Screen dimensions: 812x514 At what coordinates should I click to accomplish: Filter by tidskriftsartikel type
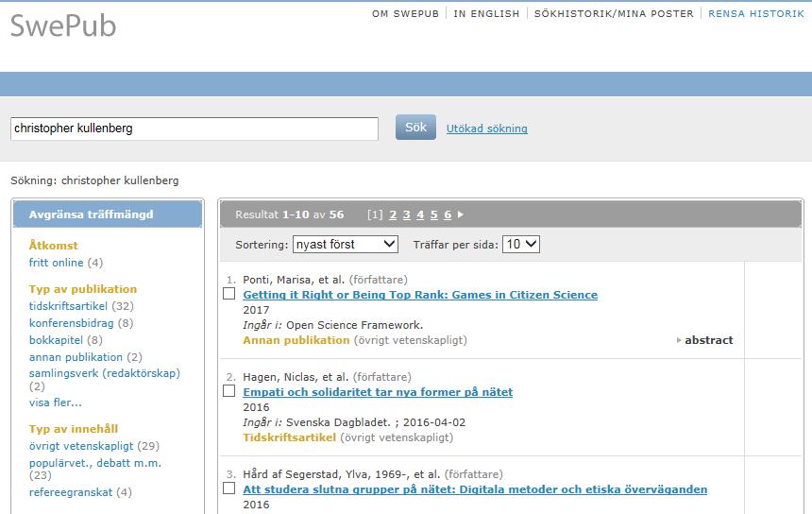(68, 306)
